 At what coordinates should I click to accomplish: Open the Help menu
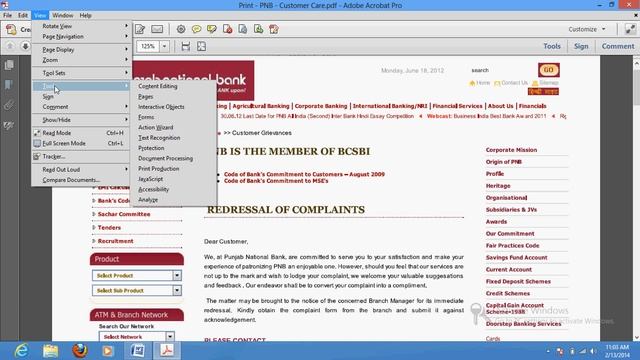click(85, 16)
